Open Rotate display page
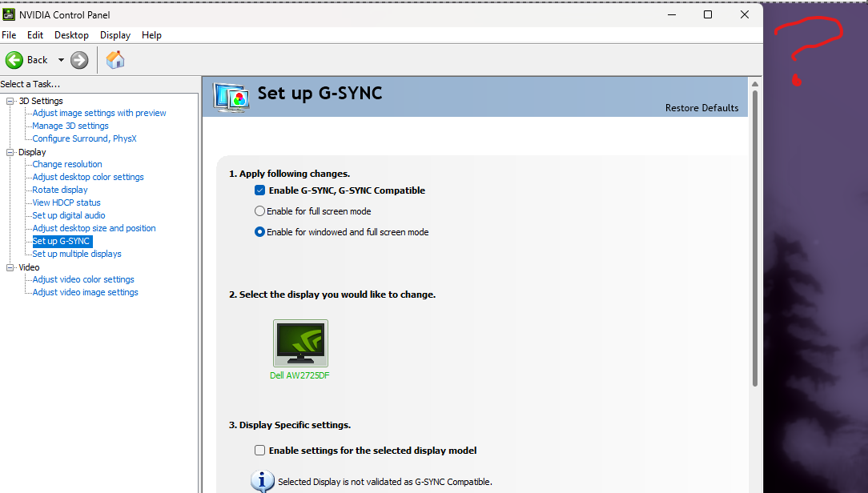Screen dimensions: 868x493 (x=60, y=189)
